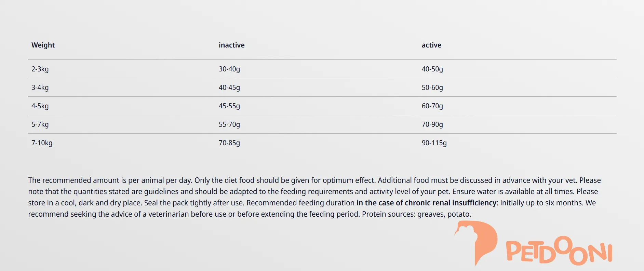The image size is (644, 271).
Task: Click the 4-5kg weight row cell
Action: point(40,106)
